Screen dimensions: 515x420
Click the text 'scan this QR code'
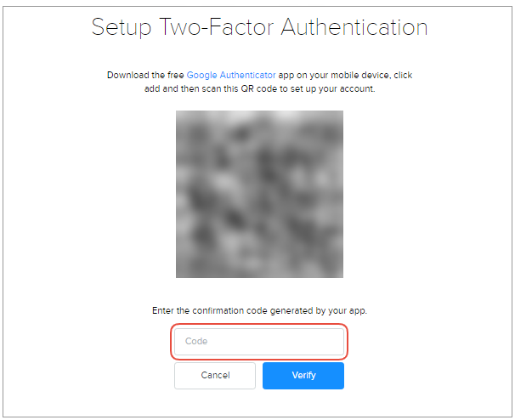pyautogui.click(x=246, y=88)
